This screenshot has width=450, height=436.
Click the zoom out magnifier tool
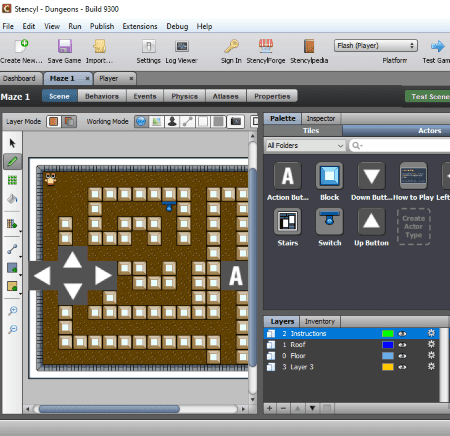point(12,329)
